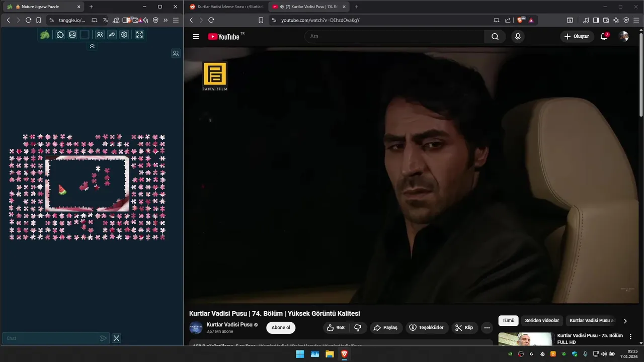The height and width of the screenshot is (362, 644).
Task: Open File Explorer from the taskbar
Action: coord(330,354)
